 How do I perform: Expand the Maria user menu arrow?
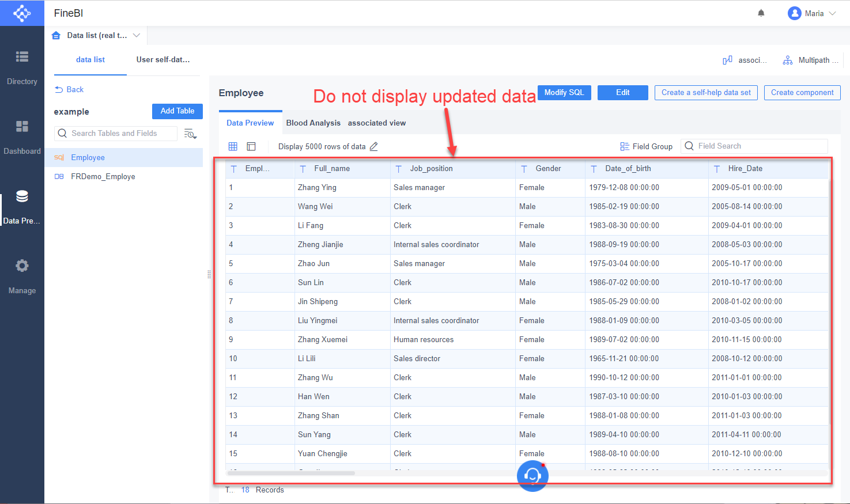pos(832,13)
